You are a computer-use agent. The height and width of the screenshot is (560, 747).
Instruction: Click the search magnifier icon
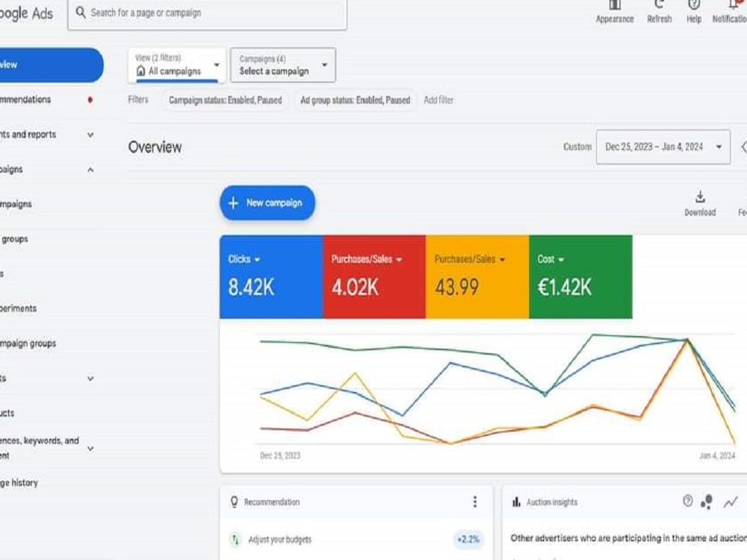(81, 13)
